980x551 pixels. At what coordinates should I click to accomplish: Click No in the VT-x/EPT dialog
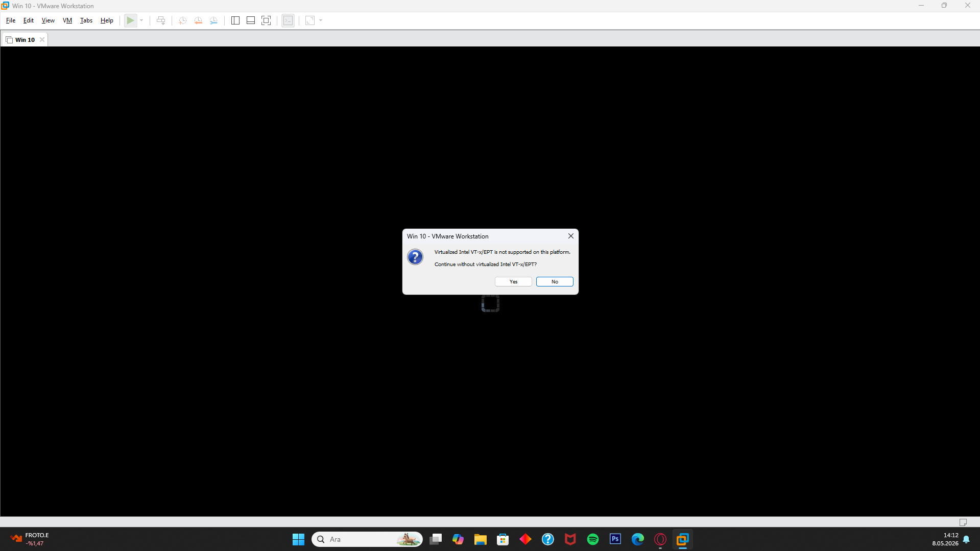point(555,282)
